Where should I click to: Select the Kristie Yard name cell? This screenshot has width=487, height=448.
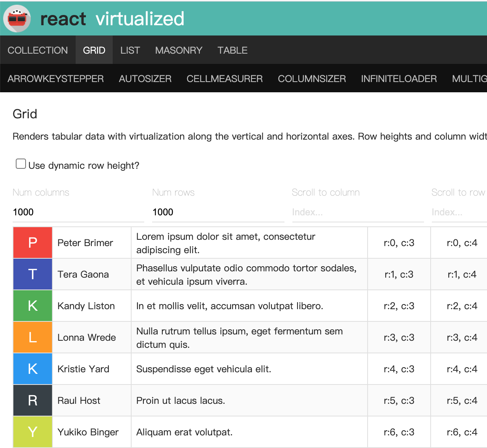tap(92, 369)
